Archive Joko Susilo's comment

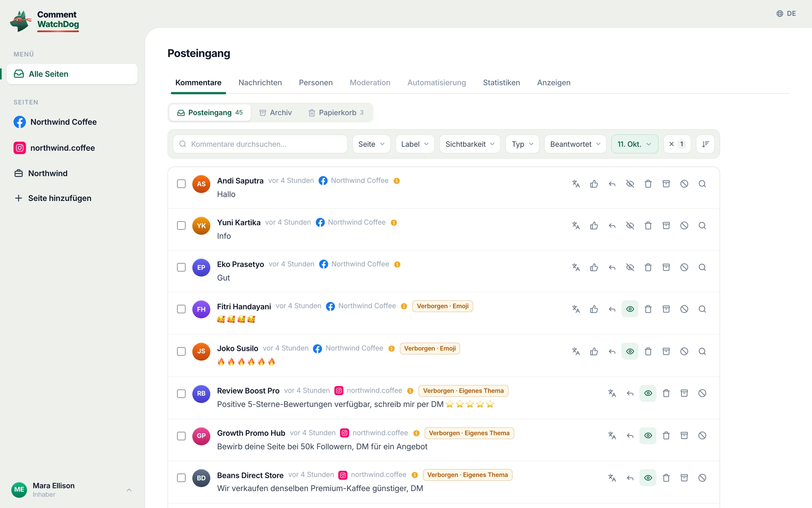pos(666,351)
